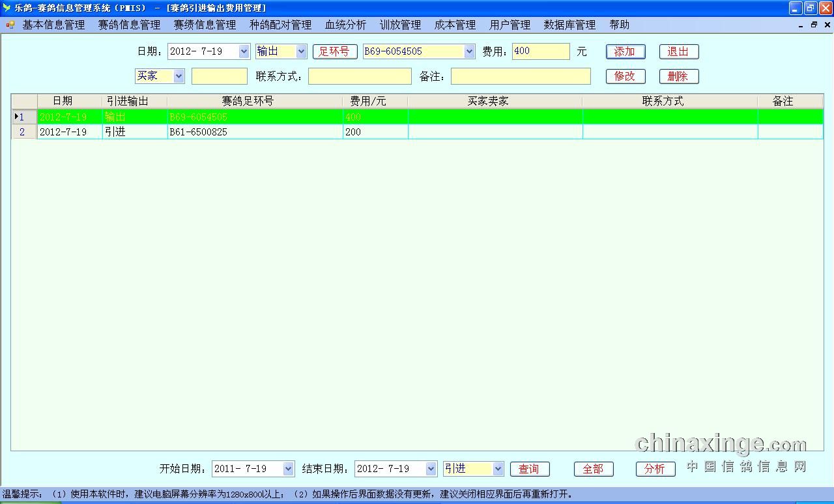The height and width of the screenshot is (504, 834).
Task: Click the 退出 button
Action: point(678,51)
